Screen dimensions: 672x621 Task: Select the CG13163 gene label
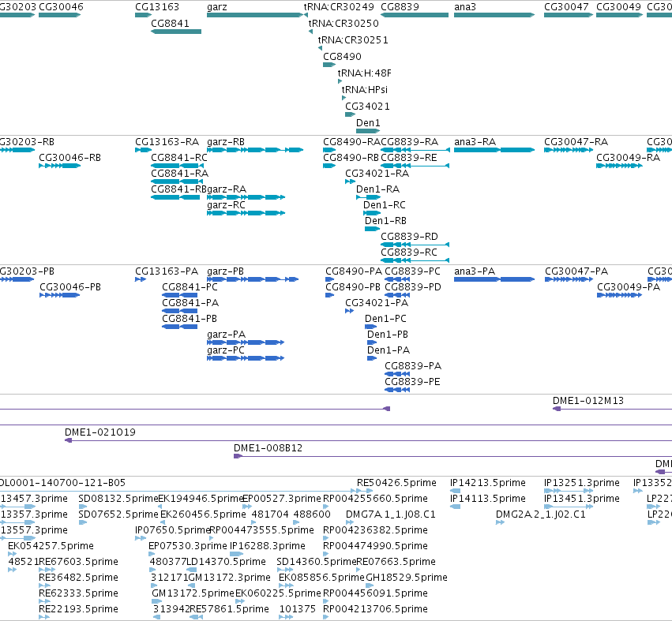coord(157,7)
